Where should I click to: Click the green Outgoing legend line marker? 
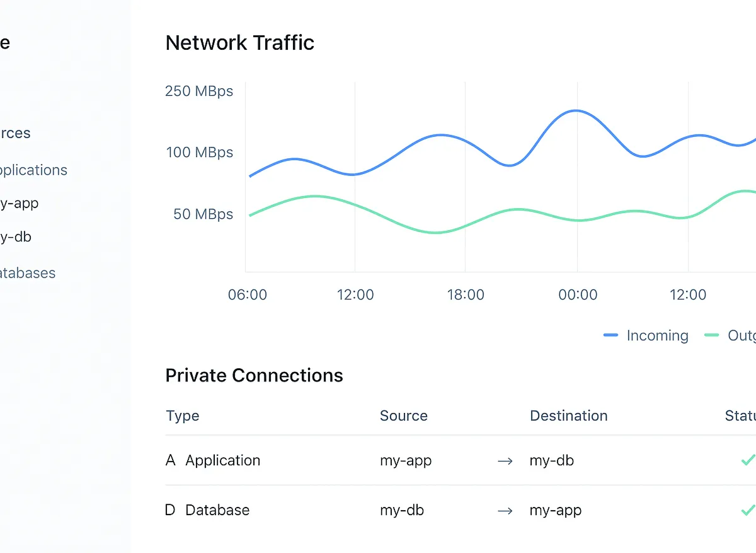pyautogui.click(x=711, y=335)
